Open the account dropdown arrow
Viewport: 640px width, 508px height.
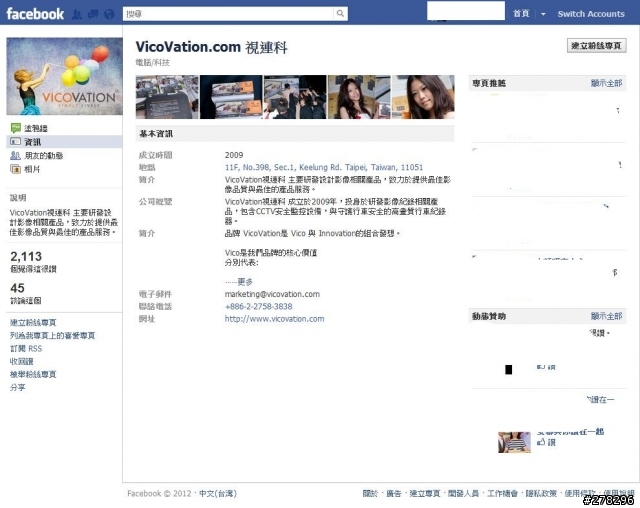543,14
